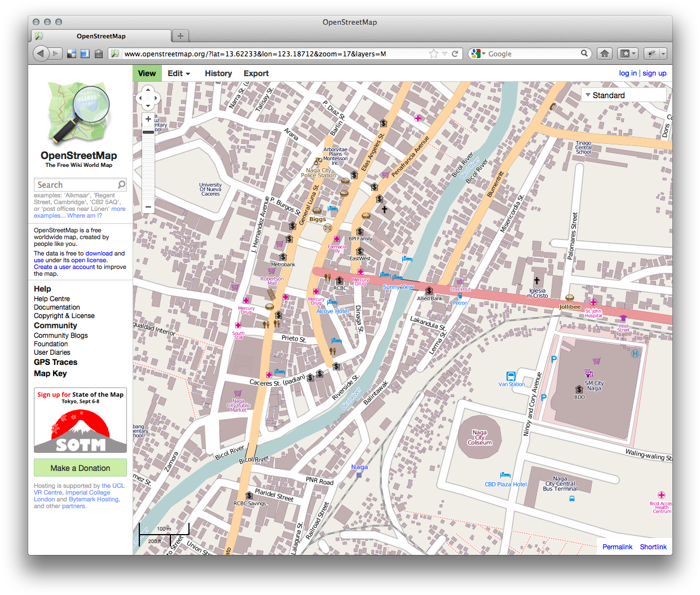Select the Petron fuel station icon
Screen dimensions: 700x595
(x=460, y=296)
